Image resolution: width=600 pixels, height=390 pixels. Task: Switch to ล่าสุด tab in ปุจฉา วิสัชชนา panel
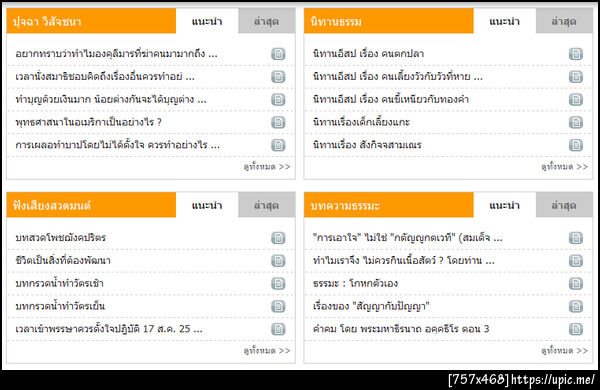tap(266, 21)
